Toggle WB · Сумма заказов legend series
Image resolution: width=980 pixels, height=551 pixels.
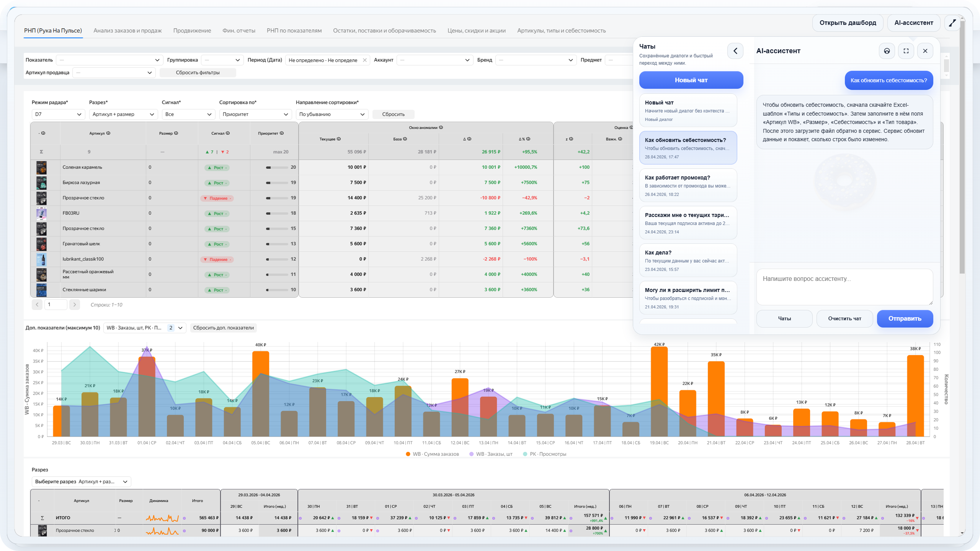(432, 454)
